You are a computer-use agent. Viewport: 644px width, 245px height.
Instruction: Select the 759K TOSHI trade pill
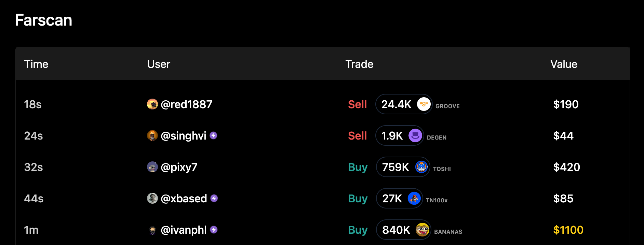point(403,167)
